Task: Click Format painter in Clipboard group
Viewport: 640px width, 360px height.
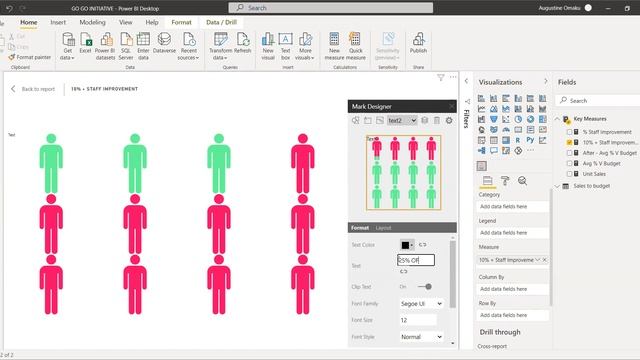Action: tap(29, 57)
